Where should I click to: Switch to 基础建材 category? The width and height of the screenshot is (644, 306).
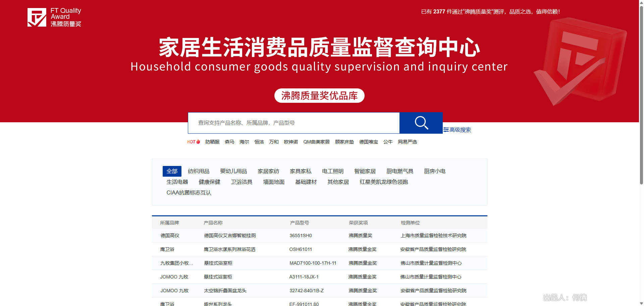coord(306,182)
